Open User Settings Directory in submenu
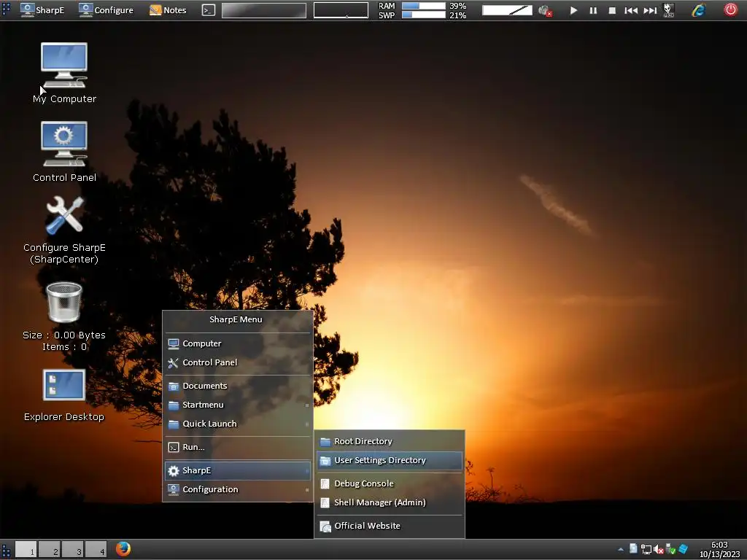The height and width of the screenshot is (560, 747). (x=390, y=461)
